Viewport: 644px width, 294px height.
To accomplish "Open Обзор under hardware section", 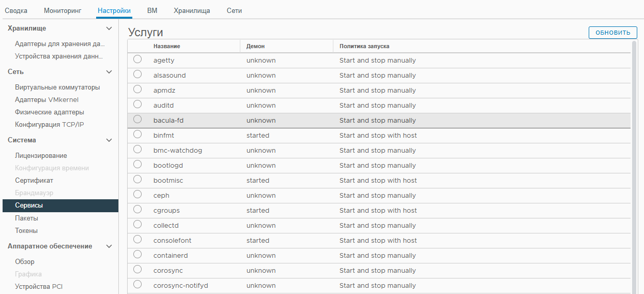I will click(x=25, y=262).
